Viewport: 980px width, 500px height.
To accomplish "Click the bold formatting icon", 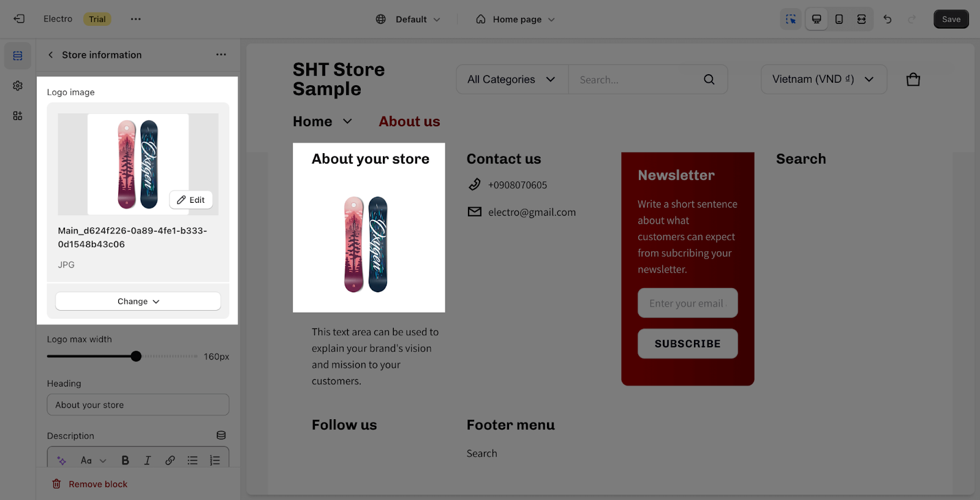I will click(125, 460).
